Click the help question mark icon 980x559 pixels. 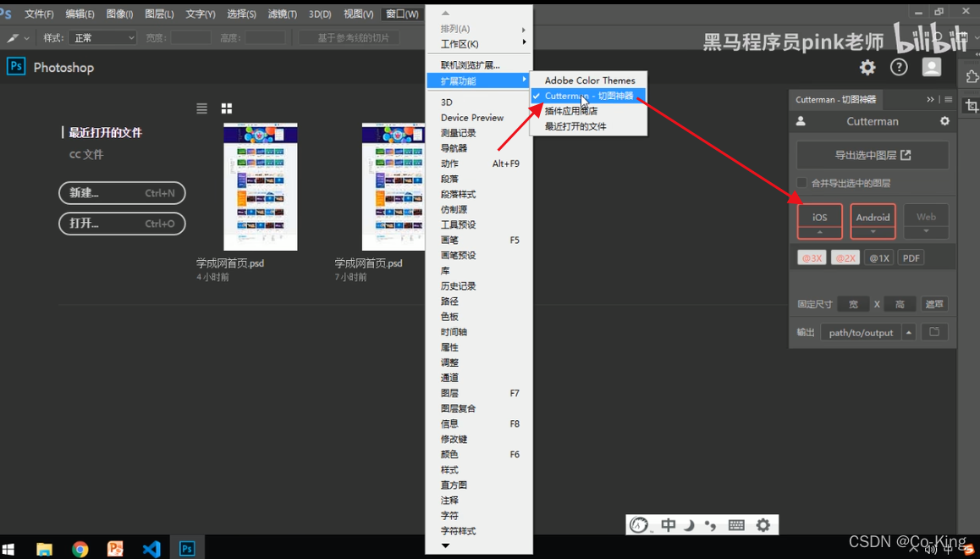(899, 67)
